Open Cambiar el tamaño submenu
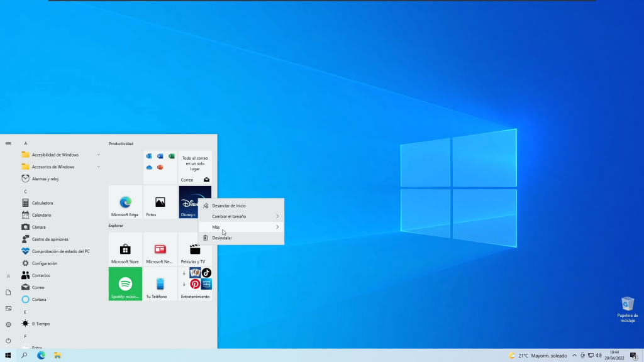 pyautogui.click(x=241, y=216)
